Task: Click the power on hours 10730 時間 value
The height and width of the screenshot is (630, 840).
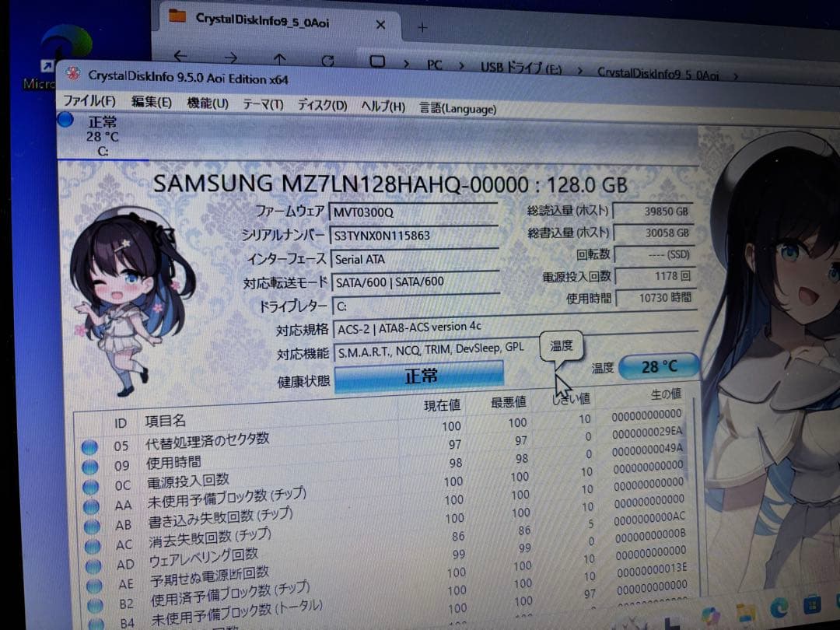Action: point(656,298)
